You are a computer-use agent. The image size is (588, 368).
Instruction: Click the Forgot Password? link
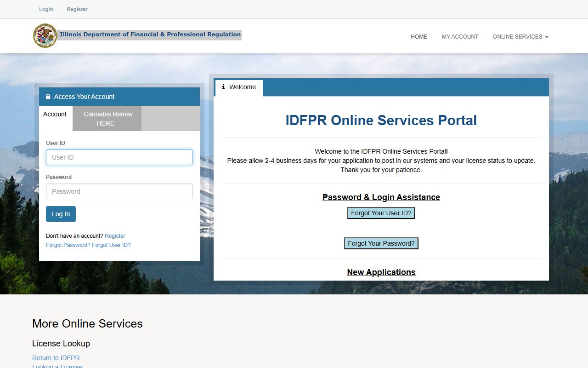[68, 245]
